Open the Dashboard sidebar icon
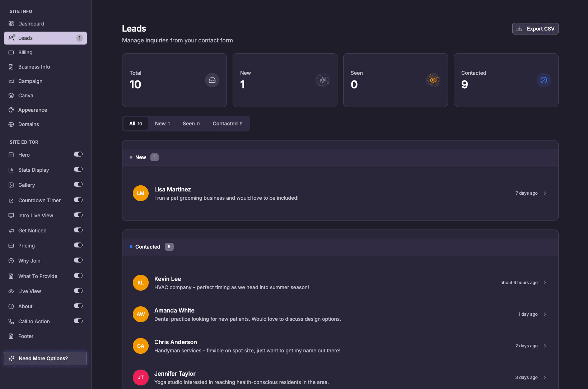This screenshot has height=389, width=588. click(11, 23)
